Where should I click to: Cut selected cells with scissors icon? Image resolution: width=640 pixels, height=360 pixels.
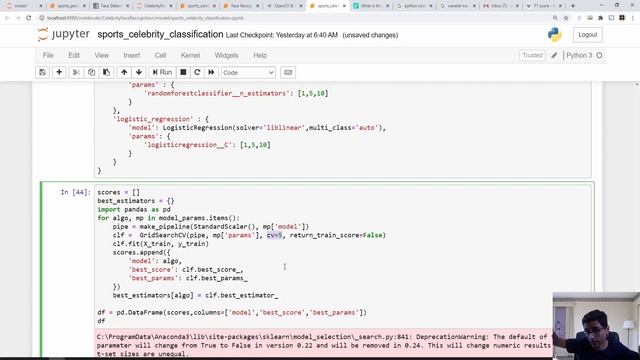[76, 72]
